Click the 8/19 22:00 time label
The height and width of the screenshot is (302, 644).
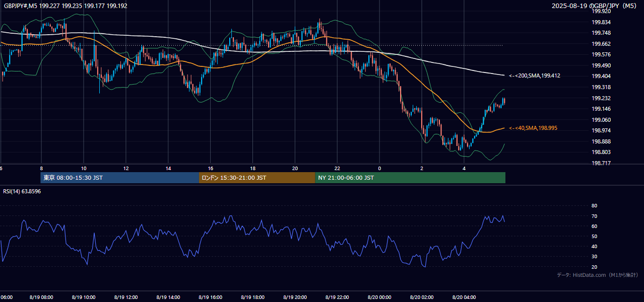click(x=338, y=297)
